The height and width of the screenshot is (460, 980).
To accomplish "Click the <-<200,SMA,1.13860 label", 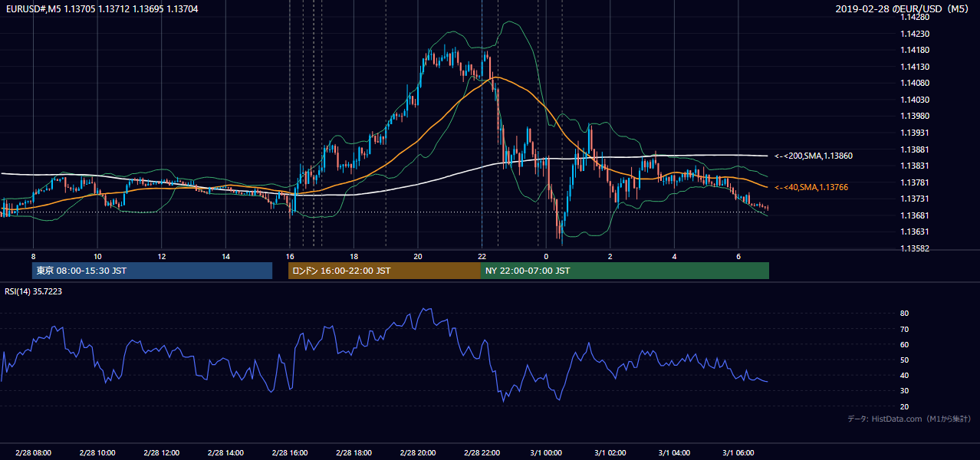I will coord(814,156).
